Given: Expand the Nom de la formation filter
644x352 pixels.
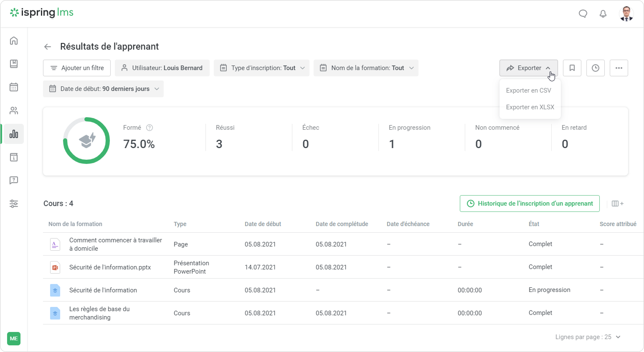Looking at the screenshot, I should 366,68.
